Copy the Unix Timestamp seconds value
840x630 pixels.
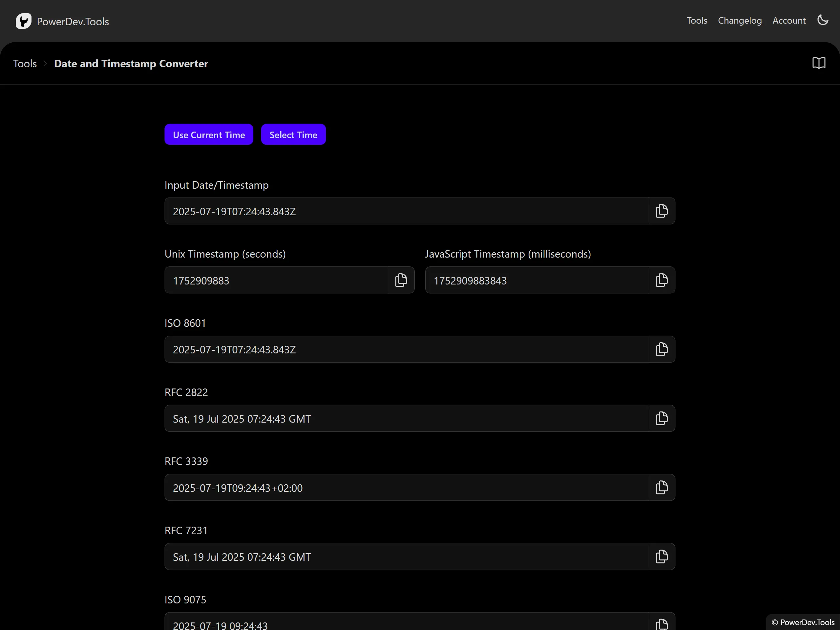tap(401, 280)
